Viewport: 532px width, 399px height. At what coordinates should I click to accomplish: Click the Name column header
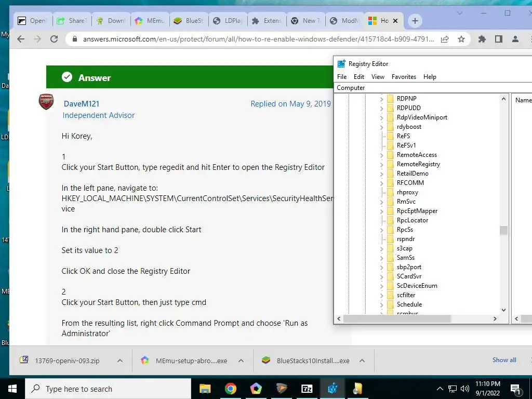pos(523,100)
